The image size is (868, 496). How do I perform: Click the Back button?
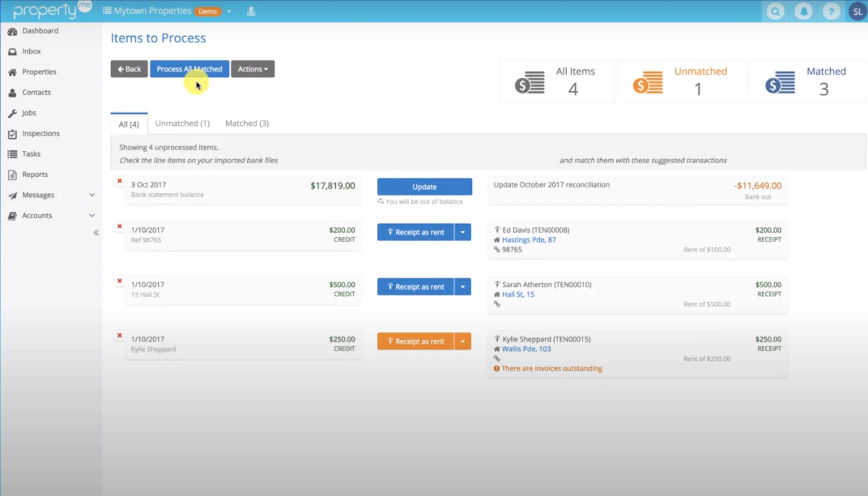tap(129, 69)
